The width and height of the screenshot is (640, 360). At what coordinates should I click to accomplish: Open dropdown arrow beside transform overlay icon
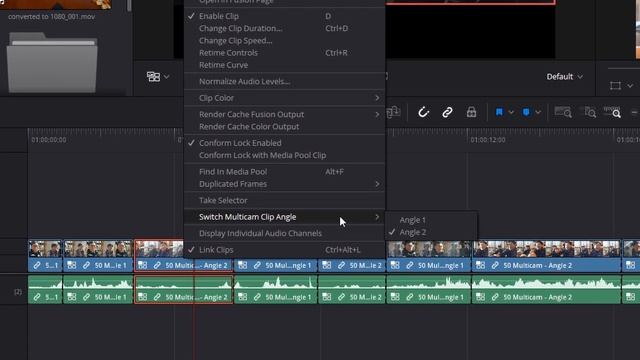tap(630, 86)
